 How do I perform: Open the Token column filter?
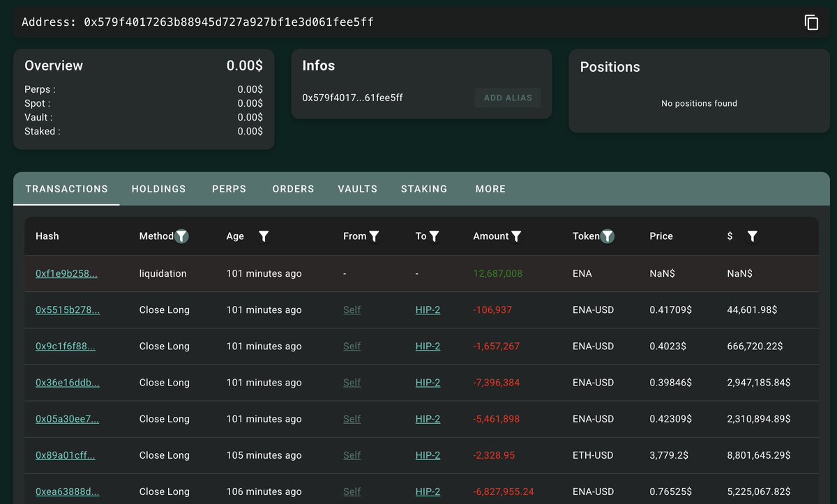click(608, 236)
